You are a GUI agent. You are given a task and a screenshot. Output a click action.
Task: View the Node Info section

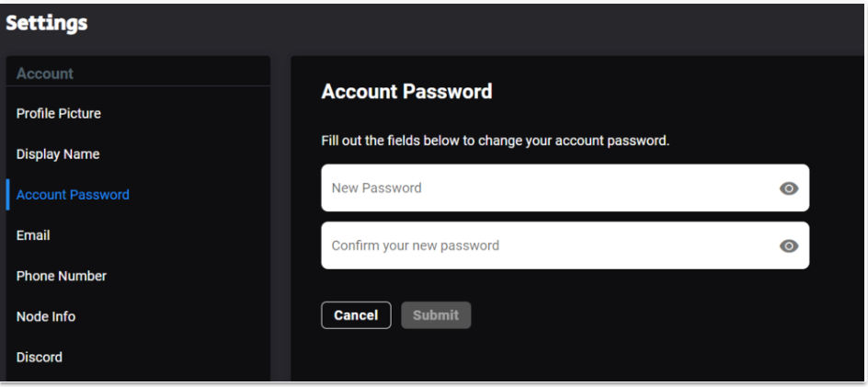pos(46,317)
